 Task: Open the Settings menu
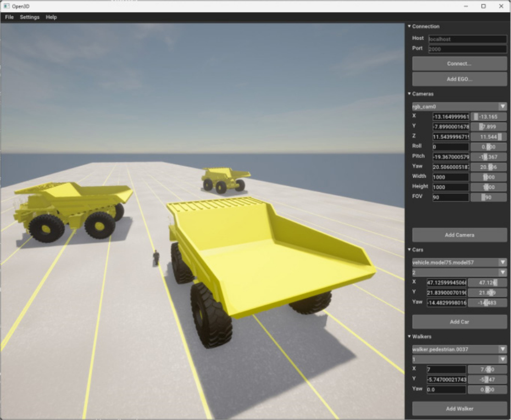(x=30, y=17)
